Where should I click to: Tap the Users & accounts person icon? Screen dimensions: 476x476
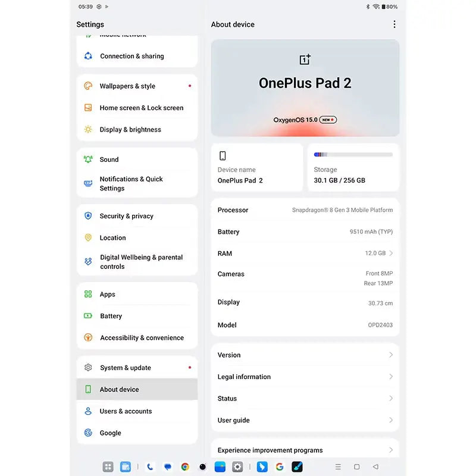coord(88,411)
